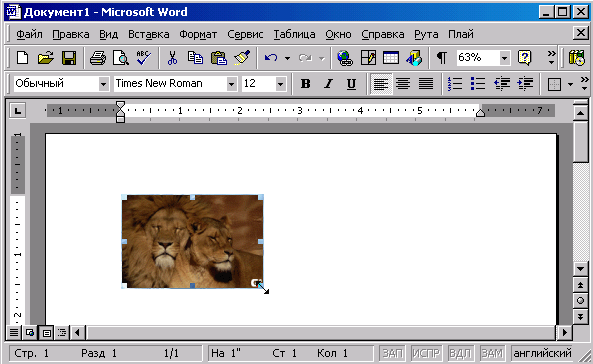
Task: Open the font size 12 dropdown
Action: click(x=280, y=84)
